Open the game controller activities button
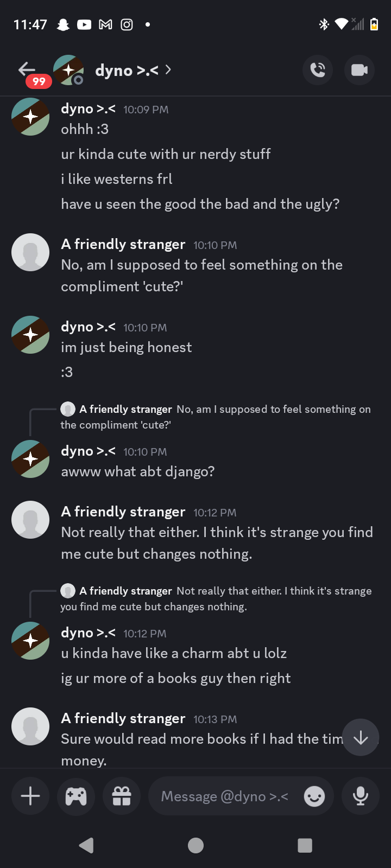 [x=76, y=796]
